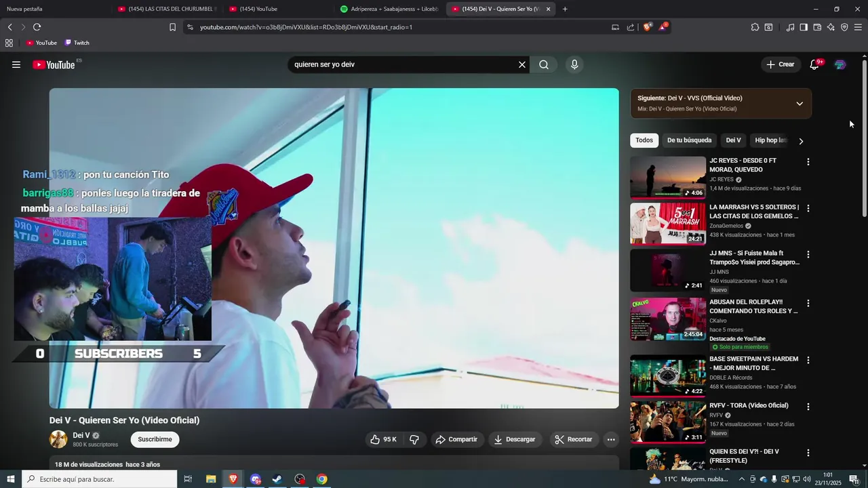Run search with magnifier button
The height and width of the screenshot is (488, 868).
click(x=544, y=64)
